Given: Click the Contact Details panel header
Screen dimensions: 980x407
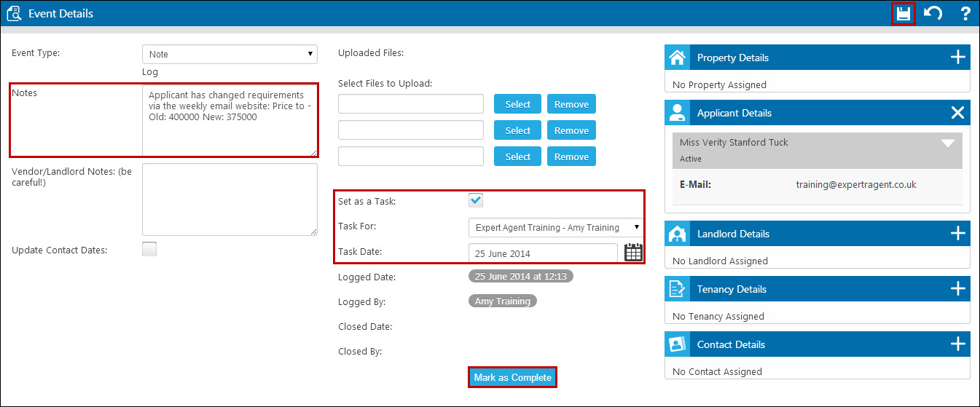Looking at the screenshot, I should pos(818,344).
